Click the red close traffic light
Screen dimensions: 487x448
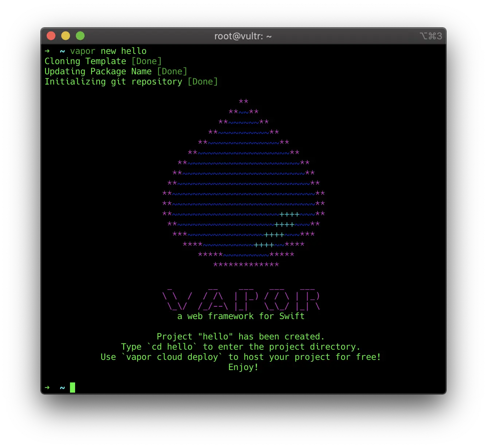(51, 36)
